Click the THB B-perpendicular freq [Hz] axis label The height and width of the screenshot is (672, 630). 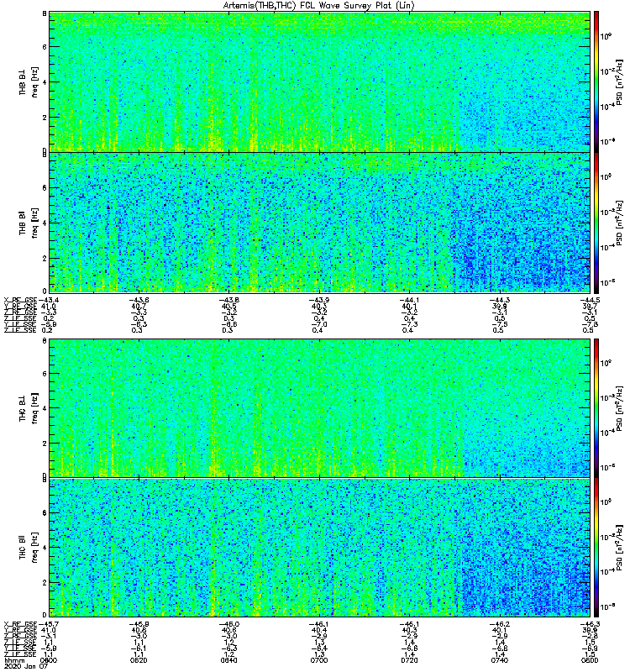tap(34, 81)
